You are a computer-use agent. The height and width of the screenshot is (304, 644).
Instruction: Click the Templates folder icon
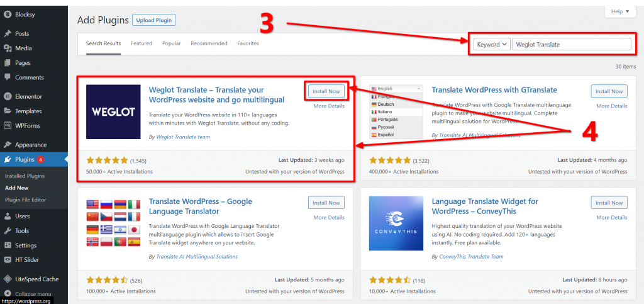[x=7, y=111]
